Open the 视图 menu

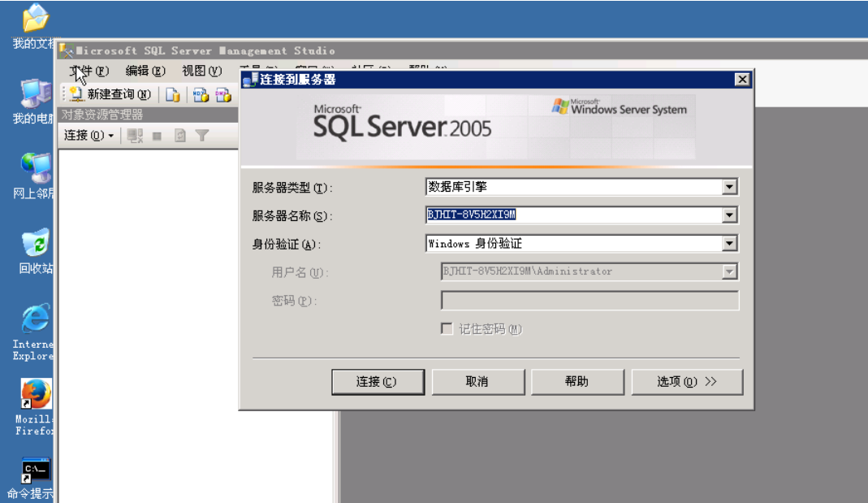[x=203, y=71]
